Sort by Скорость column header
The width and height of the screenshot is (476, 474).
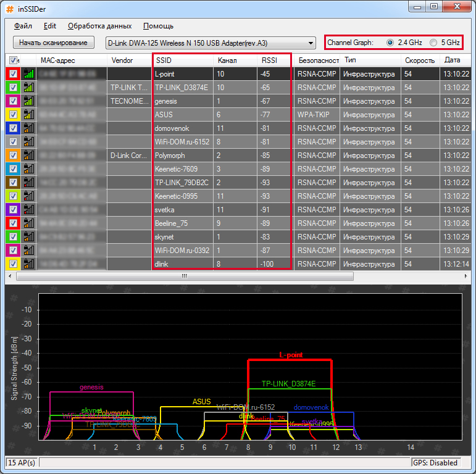point(420,60)
